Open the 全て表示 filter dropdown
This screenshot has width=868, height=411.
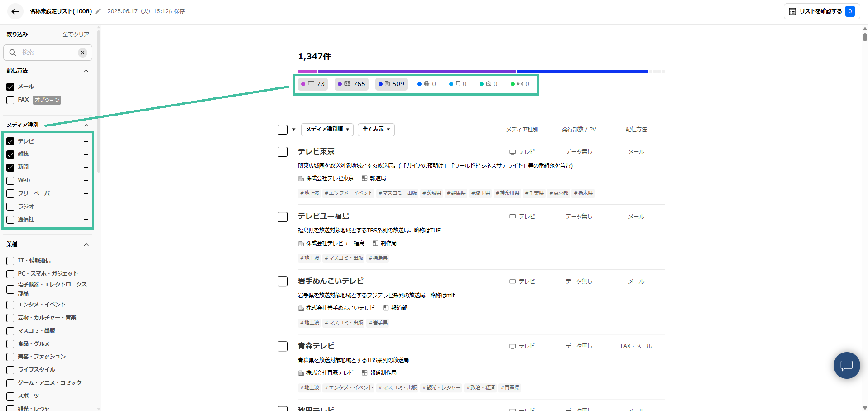pos(376,130)
